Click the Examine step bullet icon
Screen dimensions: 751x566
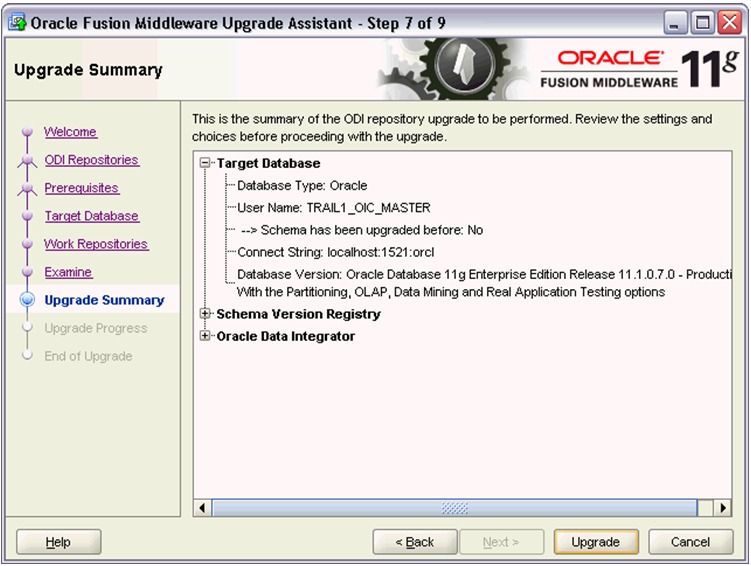pyautogui.click(x=27, y=272)
